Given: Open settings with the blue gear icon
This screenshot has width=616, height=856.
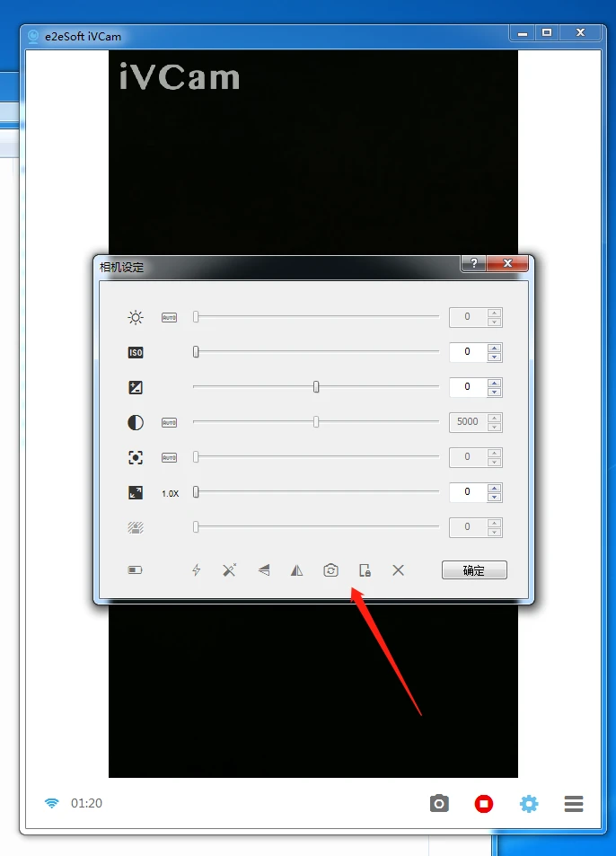Looking at the screenshot, I should [x=529, y=804].
